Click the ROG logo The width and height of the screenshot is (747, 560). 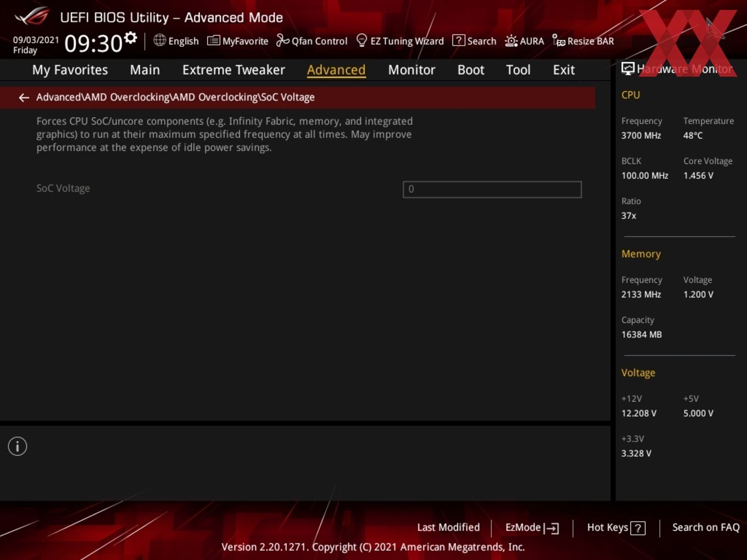tap(32, 16)
